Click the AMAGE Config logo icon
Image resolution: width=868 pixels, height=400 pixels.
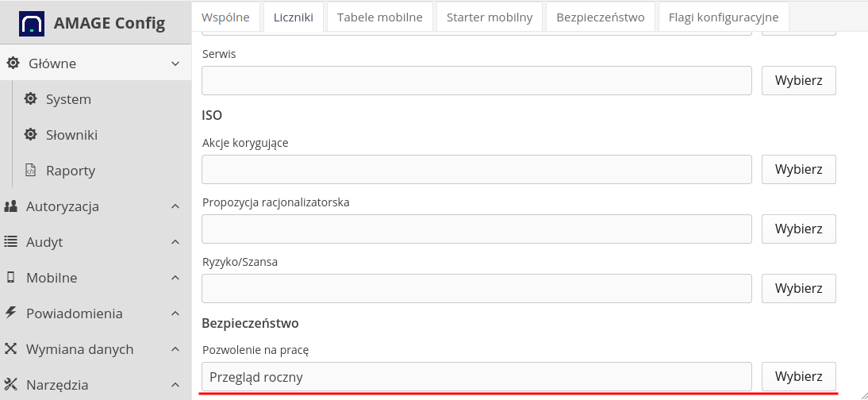(x=32, y=23)
